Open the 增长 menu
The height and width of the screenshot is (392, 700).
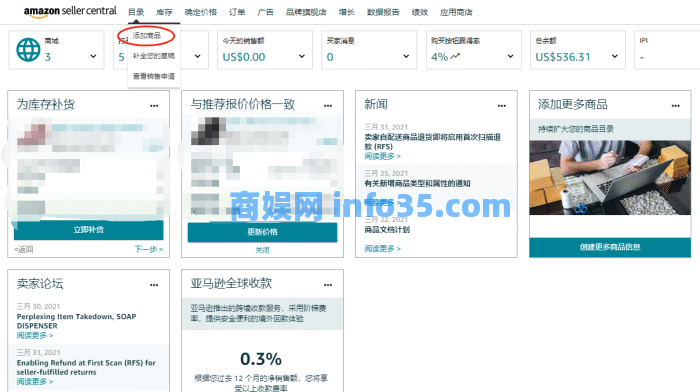(x=346, y=12)
